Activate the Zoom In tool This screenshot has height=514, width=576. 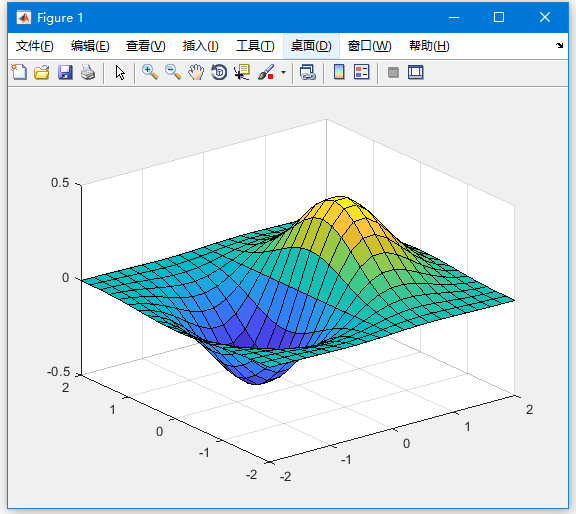tap(150, 72)
